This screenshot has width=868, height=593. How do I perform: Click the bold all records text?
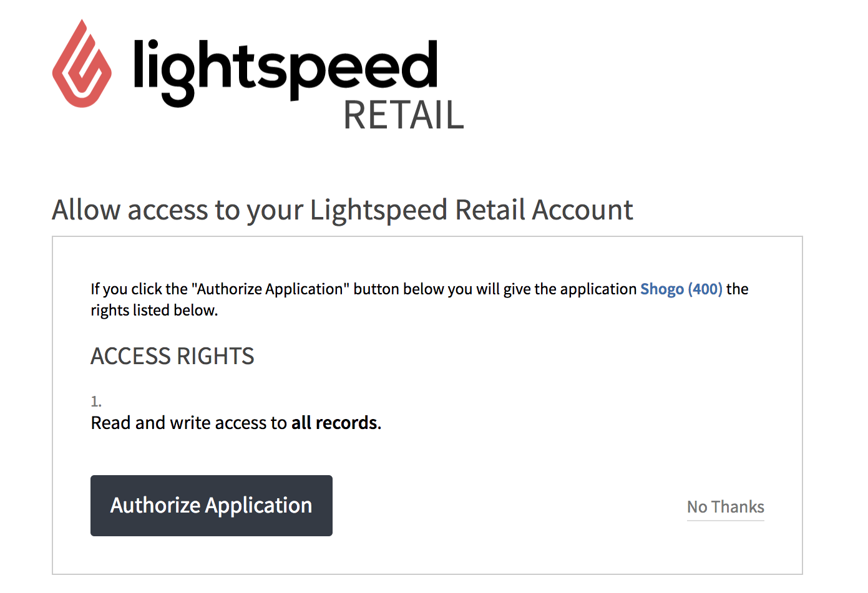[x=334, y=422]
